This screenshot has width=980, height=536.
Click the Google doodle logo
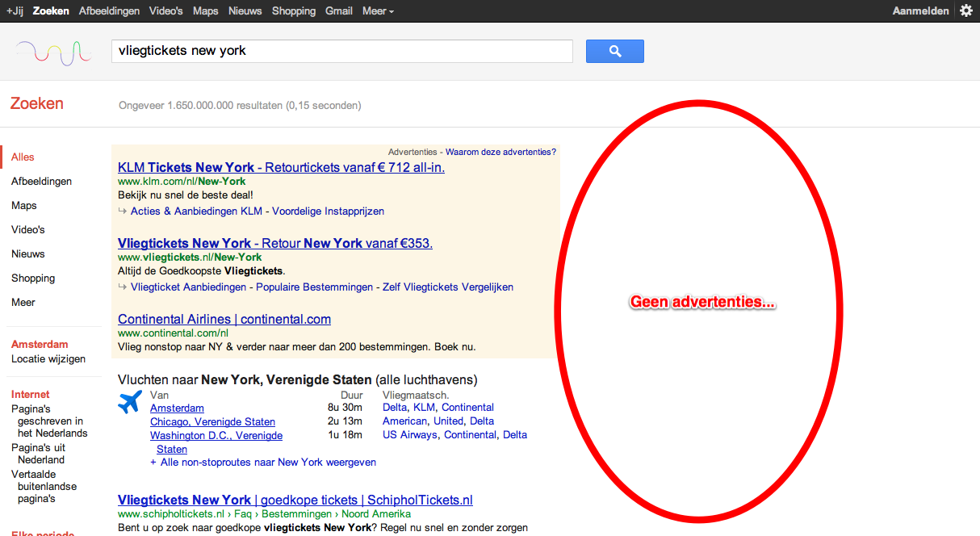click(x=53, y=52)
